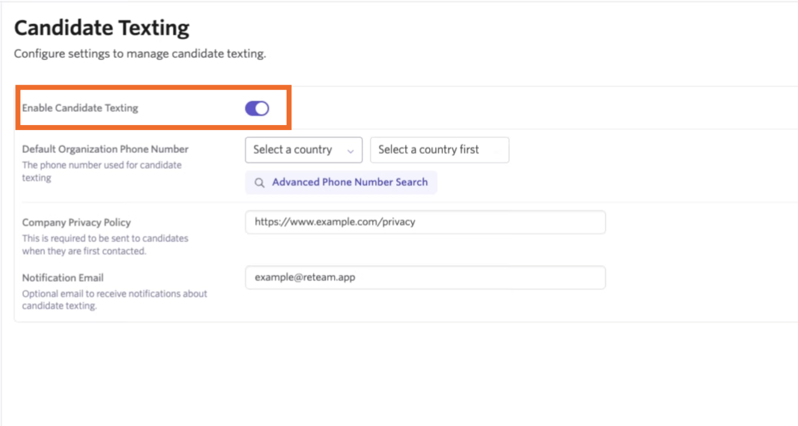Click the Enable Candidate Texting label
Image resolution: width=798 pixels, height=426 pixels.
(80, 108)
